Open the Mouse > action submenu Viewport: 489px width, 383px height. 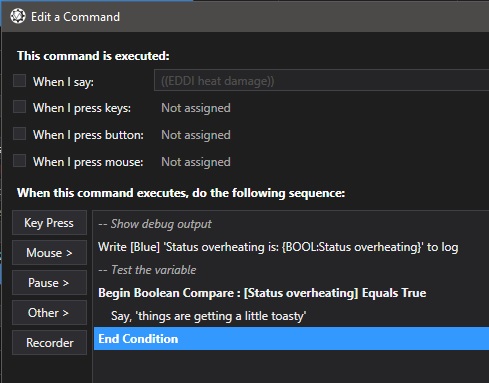49,253
